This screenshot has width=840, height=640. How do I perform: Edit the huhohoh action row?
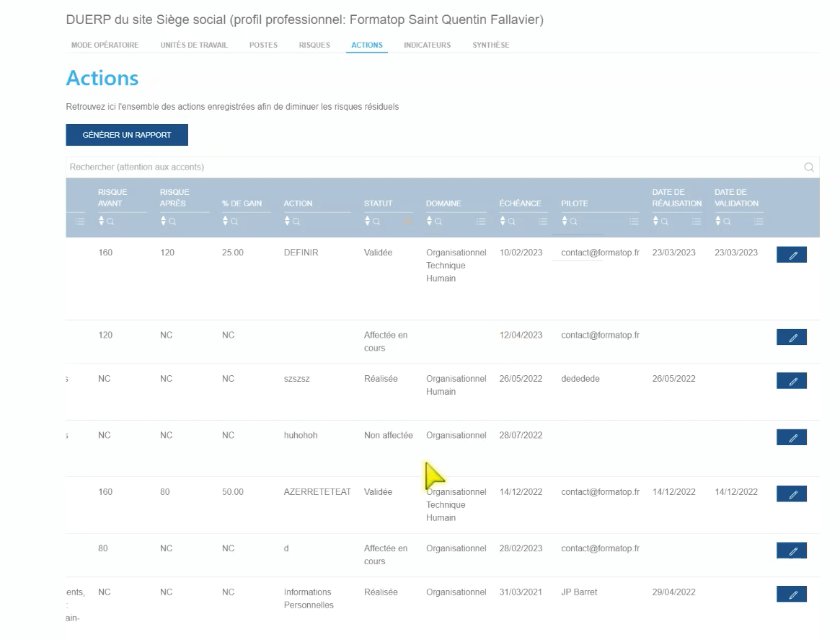coord(792,438)
